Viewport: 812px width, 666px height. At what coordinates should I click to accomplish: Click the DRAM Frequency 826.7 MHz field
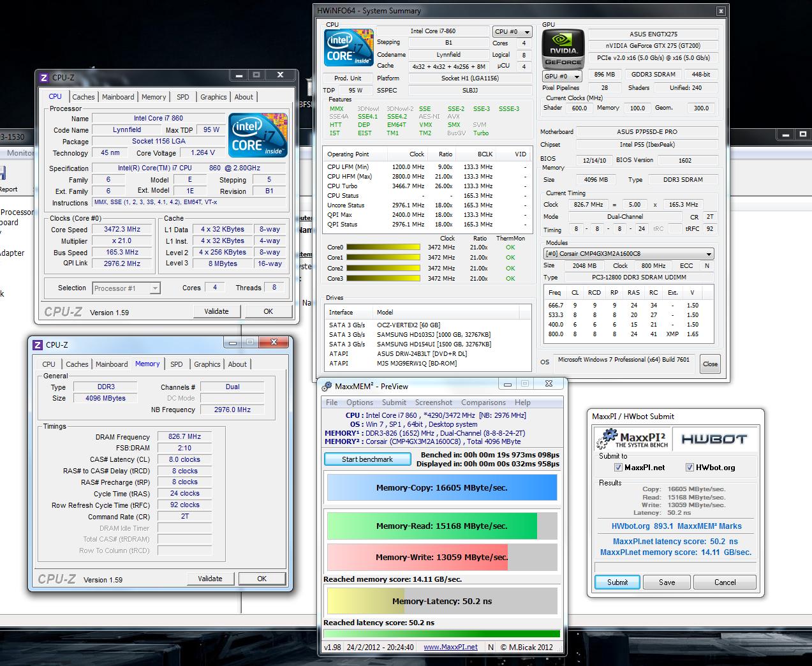[184, 437]
